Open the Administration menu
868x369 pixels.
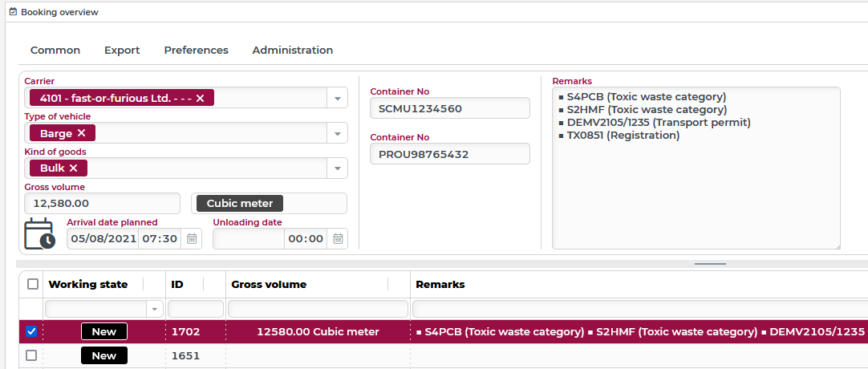coord(292,50)
